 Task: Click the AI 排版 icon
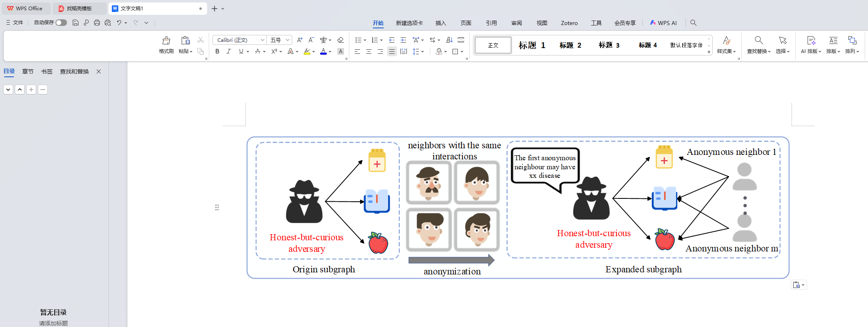[x=811, y=40]
